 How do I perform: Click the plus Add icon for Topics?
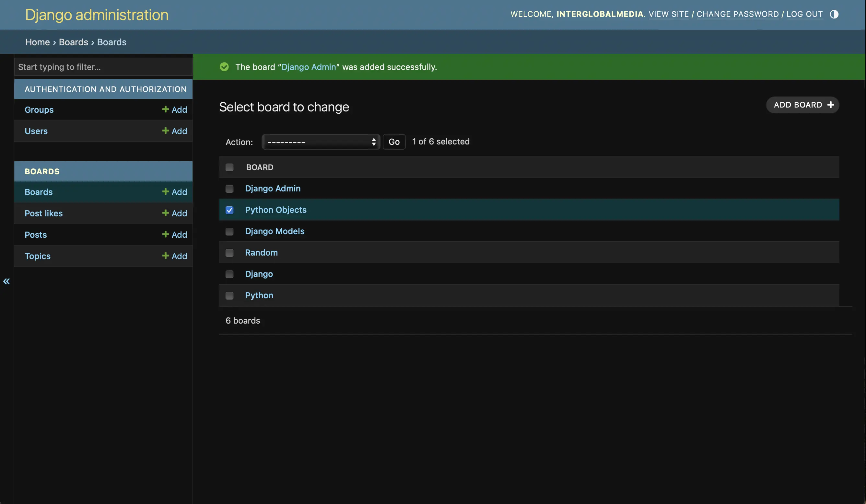[x=165, y=256]
